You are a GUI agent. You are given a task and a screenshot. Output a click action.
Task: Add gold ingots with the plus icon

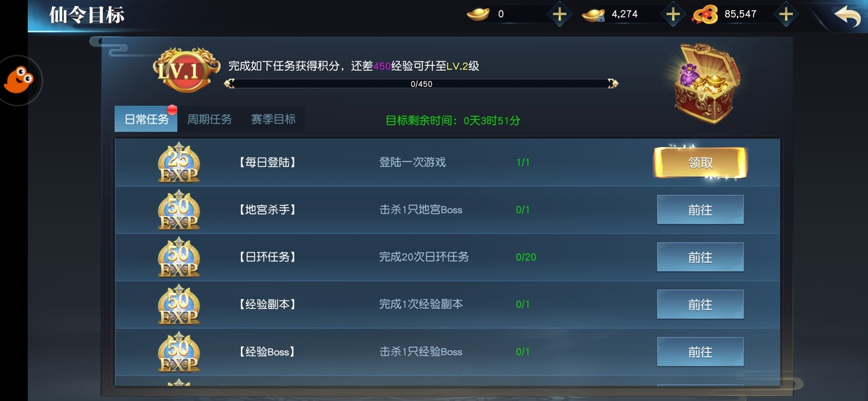[560, 14]
